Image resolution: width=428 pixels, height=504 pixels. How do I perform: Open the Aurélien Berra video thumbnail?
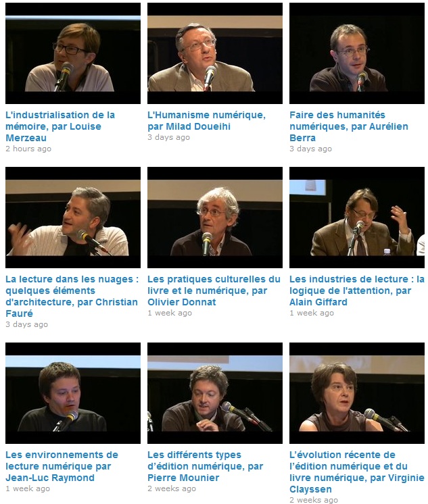click(357, 53)
